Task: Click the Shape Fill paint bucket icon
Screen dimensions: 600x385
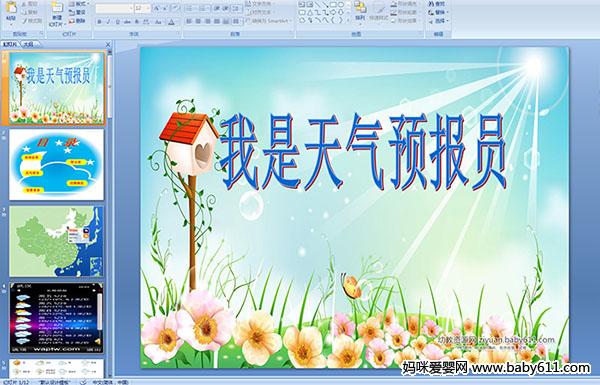Action: (394, 4)
